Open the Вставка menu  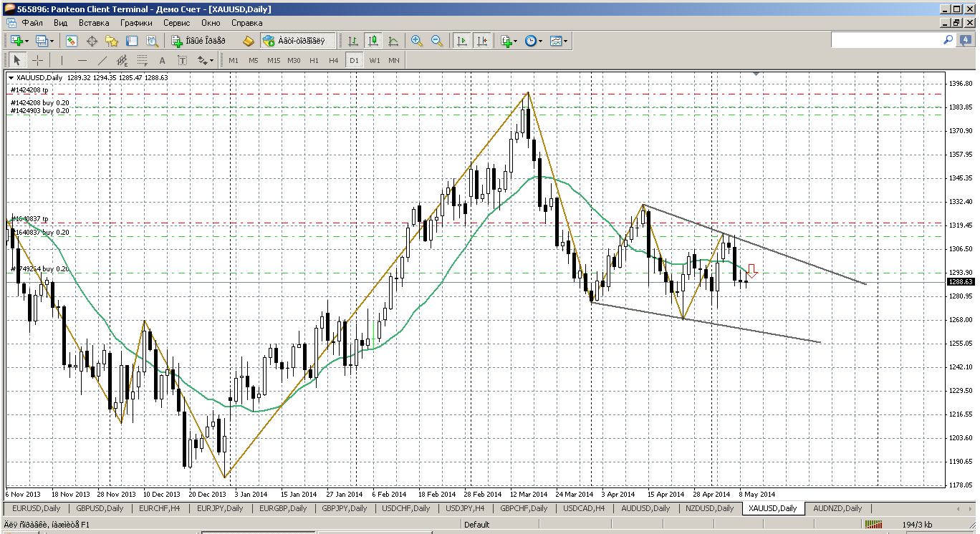point(94,23)
